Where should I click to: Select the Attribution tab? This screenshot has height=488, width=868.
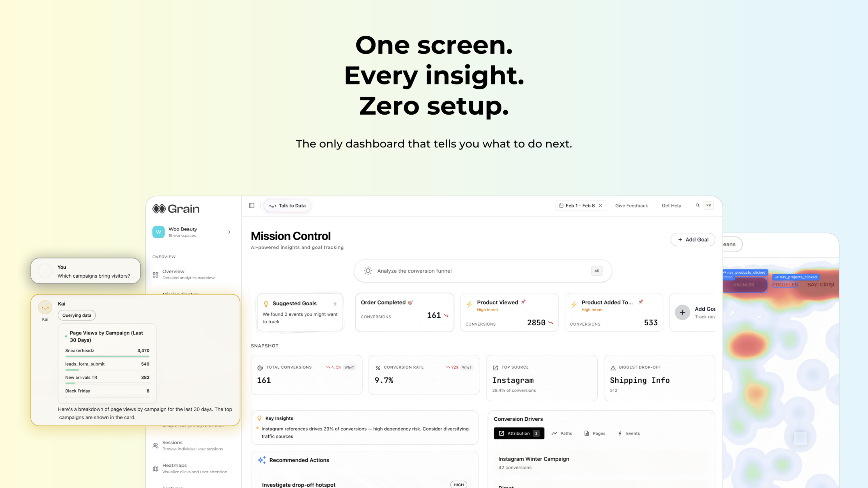coord(519,433)
